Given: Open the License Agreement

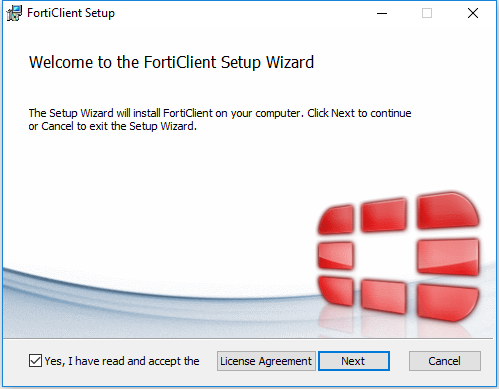Looking at the screenshot, I should coord(266,361).
